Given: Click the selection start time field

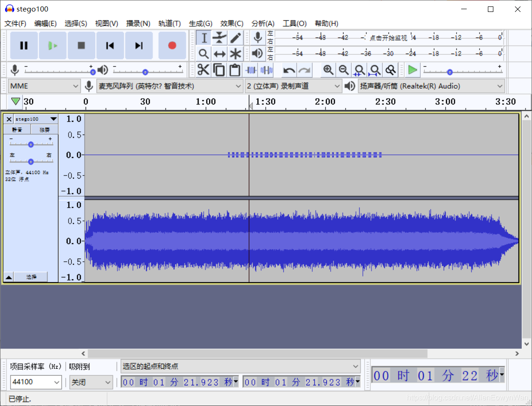Looking at the screenshot, I should [180, 382].
